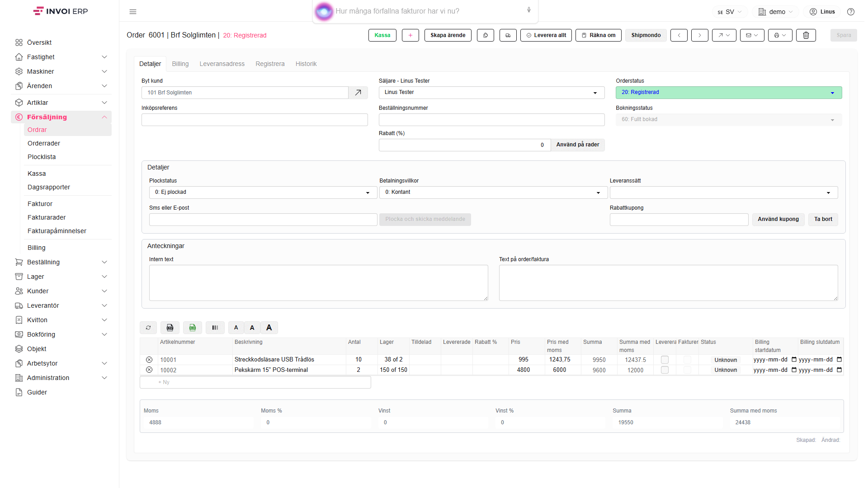This screenshot has width=868, height=488.
Task: Click the Intern text notes area
Action: pos(319,283)
